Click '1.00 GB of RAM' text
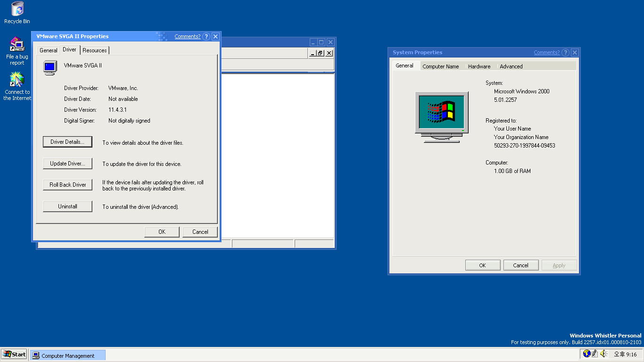Screen dimensions: 644x362 (x=512, y=171)
